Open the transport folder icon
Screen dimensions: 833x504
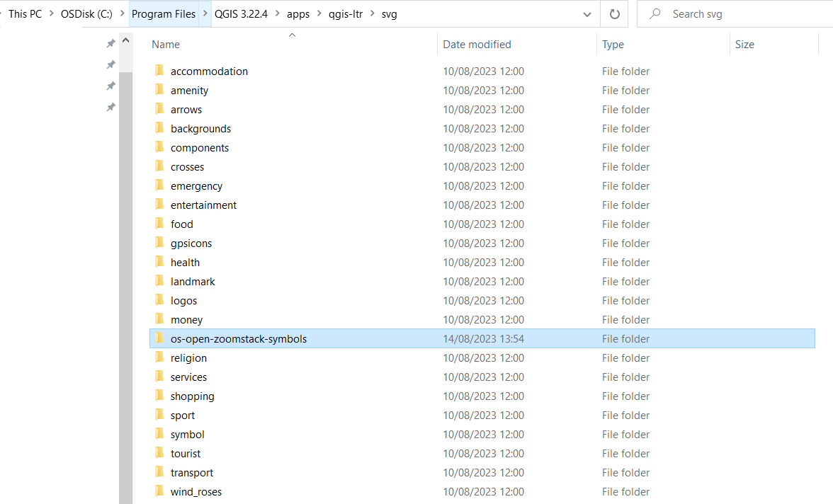159,472
